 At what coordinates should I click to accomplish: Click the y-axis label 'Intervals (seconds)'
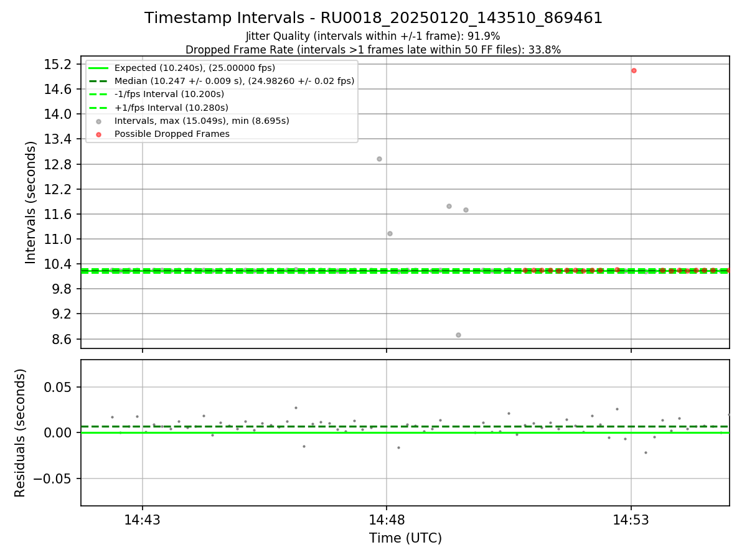click(x=31, y=202)
